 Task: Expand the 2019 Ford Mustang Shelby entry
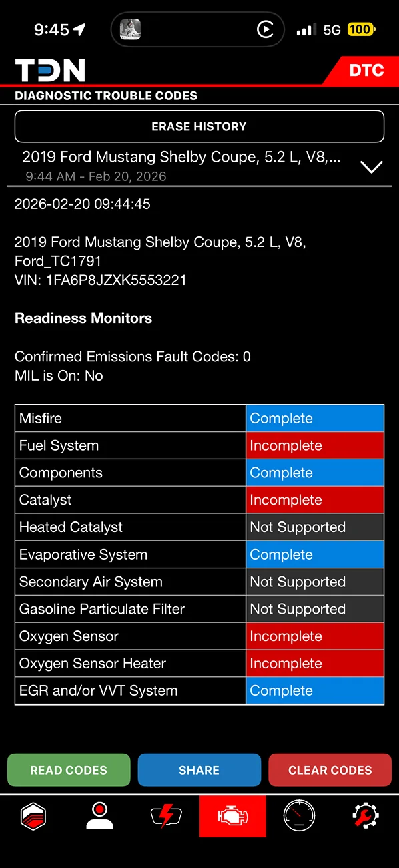click(x=181, y=166)
